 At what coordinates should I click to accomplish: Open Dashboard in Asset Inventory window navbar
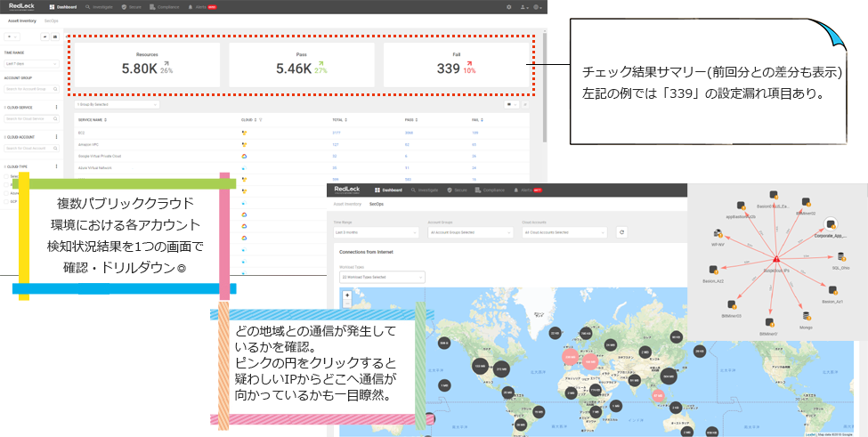point(62,7)
